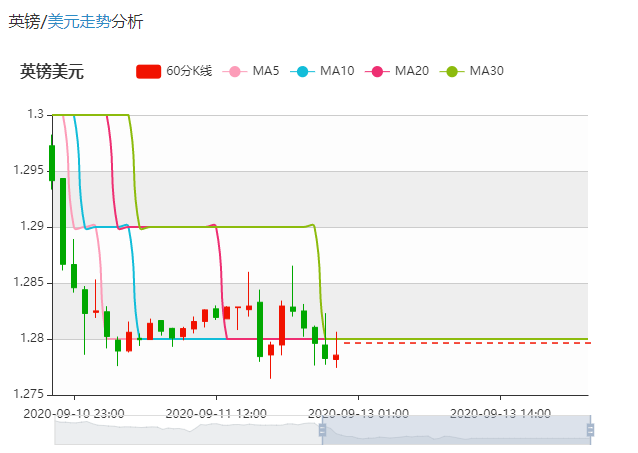Screen dimensions: 638x453
Task: Click unselected area of zoom bar overview
Action: [188, 432]
